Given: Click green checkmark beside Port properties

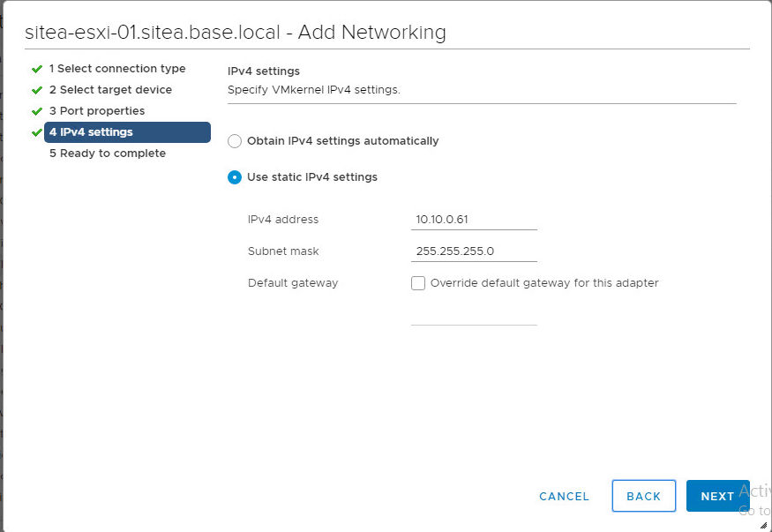Looking at the screenshot, I should point(37,111).
